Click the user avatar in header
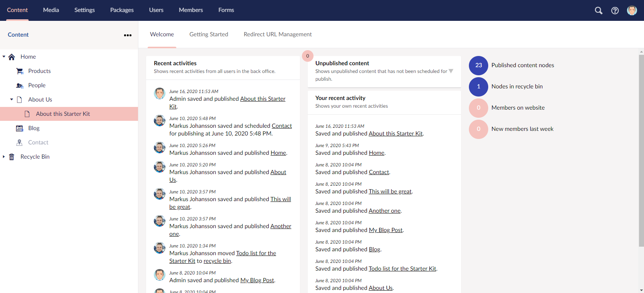The width and height of the screenshot is (644, 293). tap(632, 10)
